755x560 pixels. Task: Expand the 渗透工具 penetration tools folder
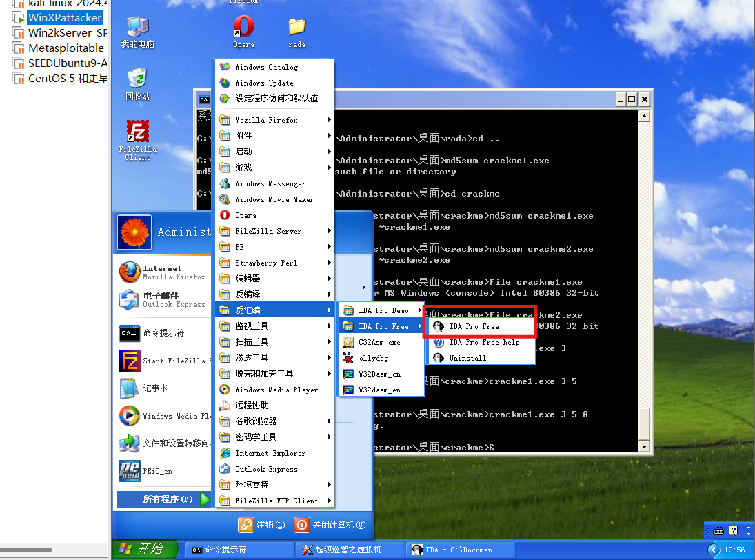point(274,358)
